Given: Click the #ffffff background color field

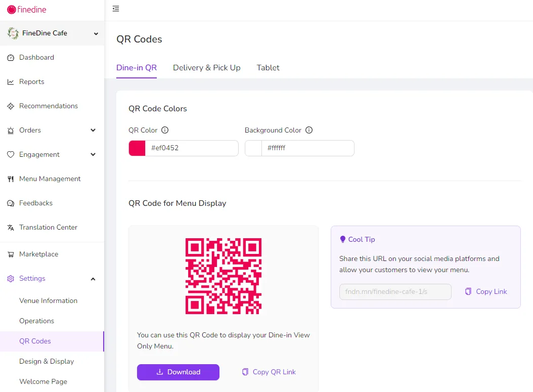Looking at the screenshot, I should click(x=307, y=148).
